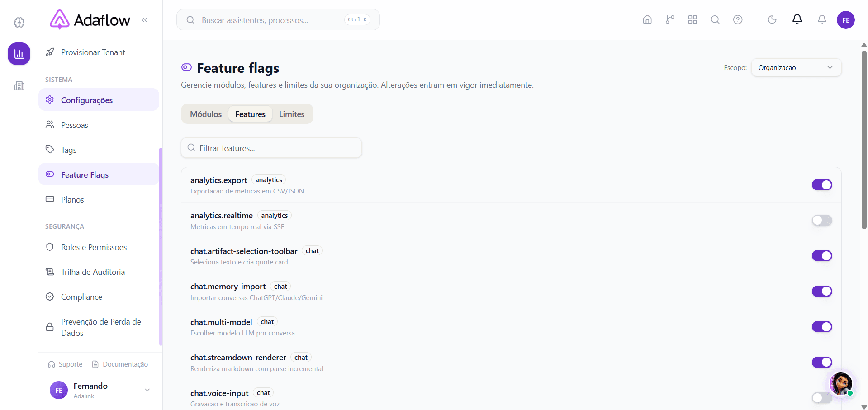Focus the Filtrar features input

[271, 148]
